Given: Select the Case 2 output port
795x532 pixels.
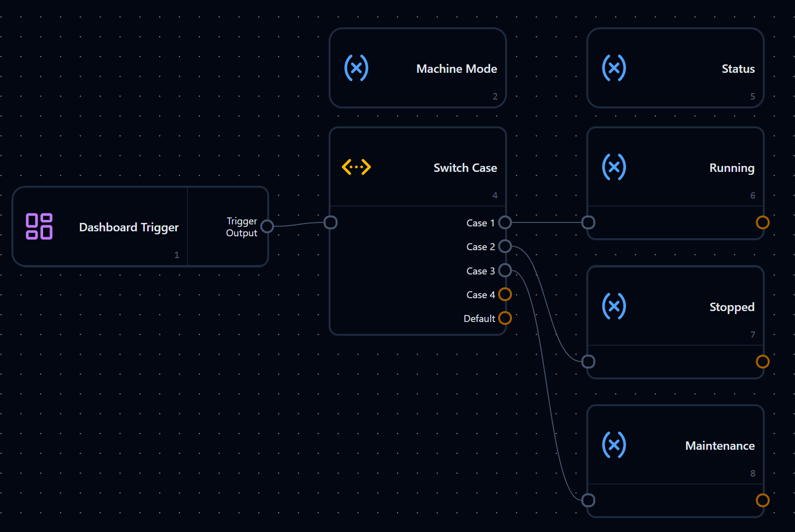Looking at the screenshot, I should coord(505,246).
